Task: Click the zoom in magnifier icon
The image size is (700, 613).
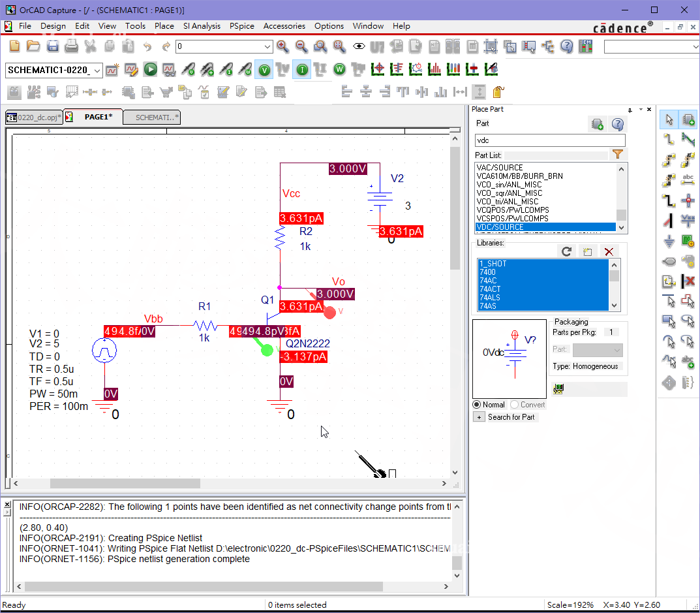Action: (282, 46)
